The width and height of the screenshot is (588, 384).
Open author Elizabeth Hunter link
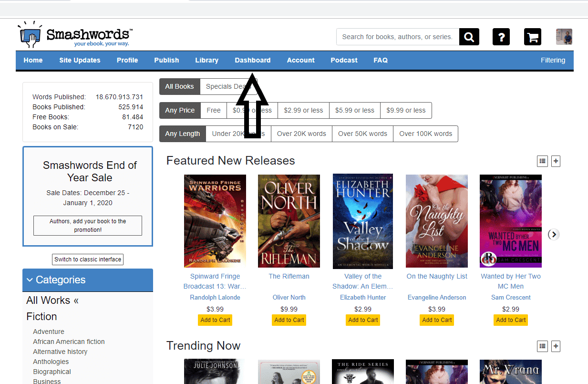(x=363, y=297)
